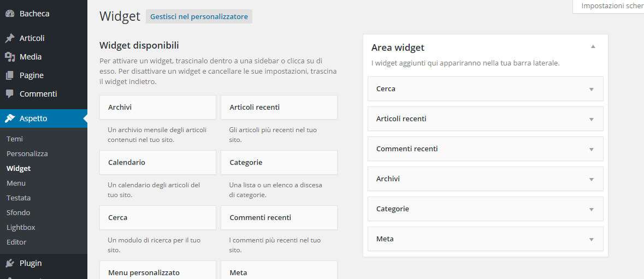
Task: Click text 'Gli articoli più recenti nel tuo sito'
Action: point(273,135)
